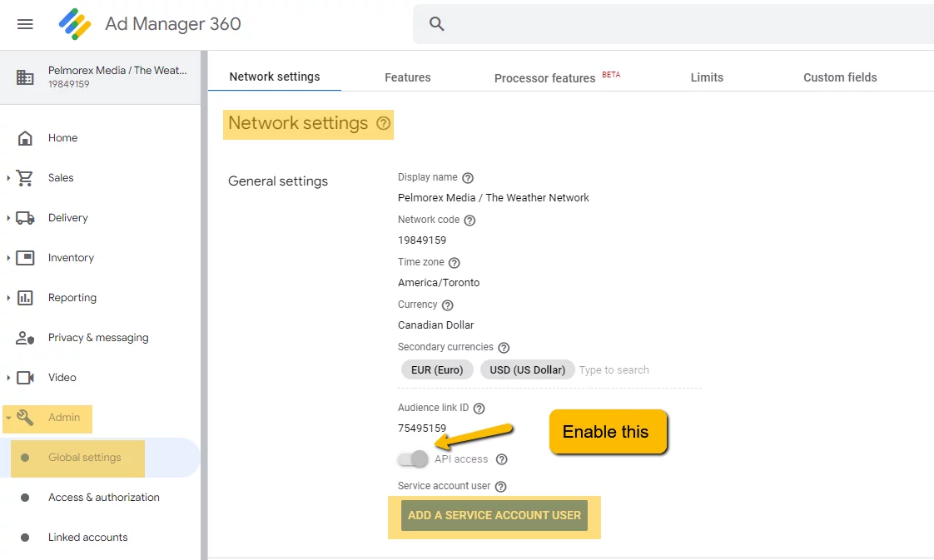This screenshot has width=934, height=560.
Task: Open help icon next to API access
Action: point(502,459)
